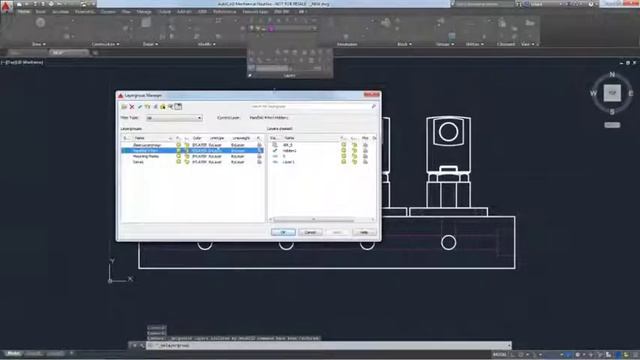Create a new layergroup via first toolbar icon
This screenshot has height=360, width=640.
124,107
